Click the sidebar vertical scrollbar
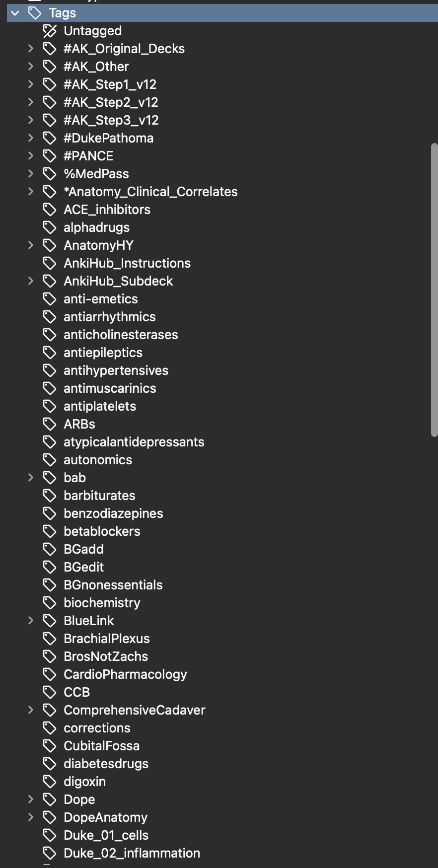Viewport: 438px width, 868px height. [x=434, y=290]
